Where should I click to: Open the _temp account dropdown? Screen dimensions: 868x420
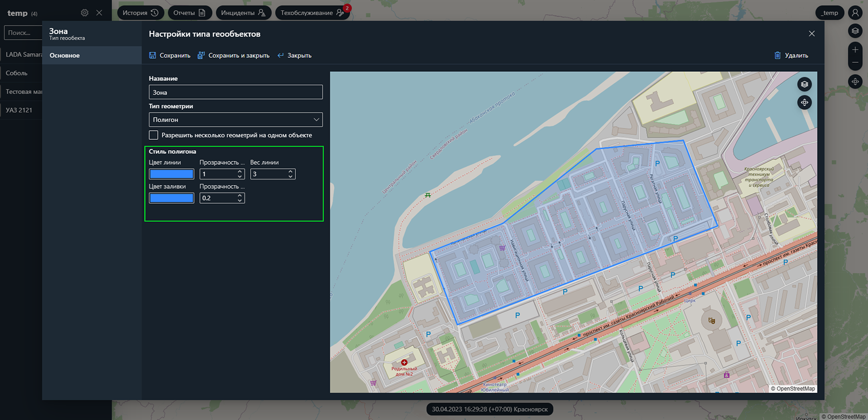click(x=830, y=12)
